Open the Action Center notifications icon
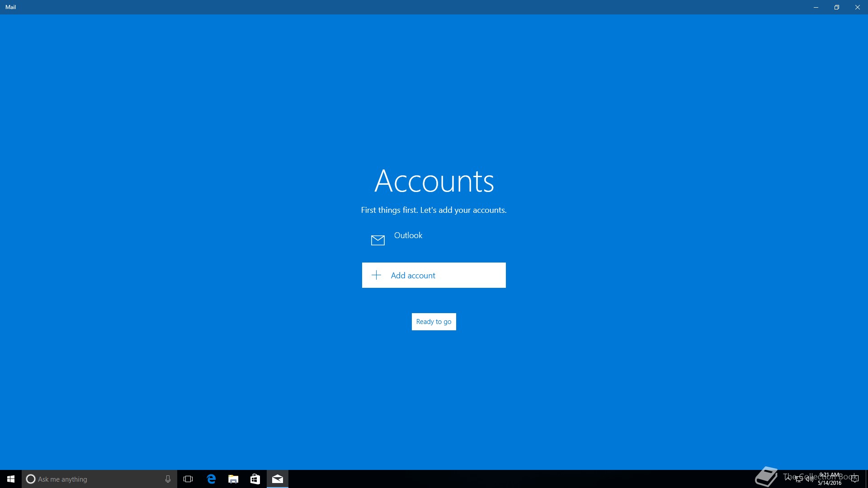Viewport: 868px width, 488px height. [x=854, y=479]
